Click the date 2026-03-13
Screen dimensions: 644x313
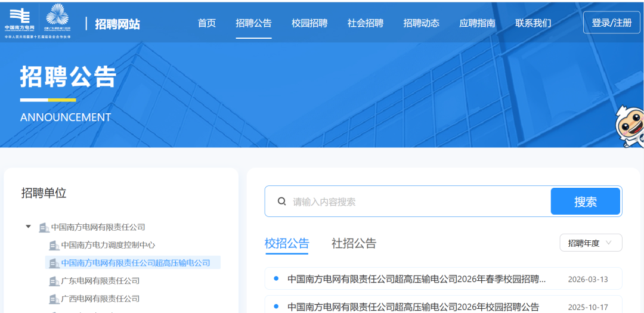pos(588,280)
